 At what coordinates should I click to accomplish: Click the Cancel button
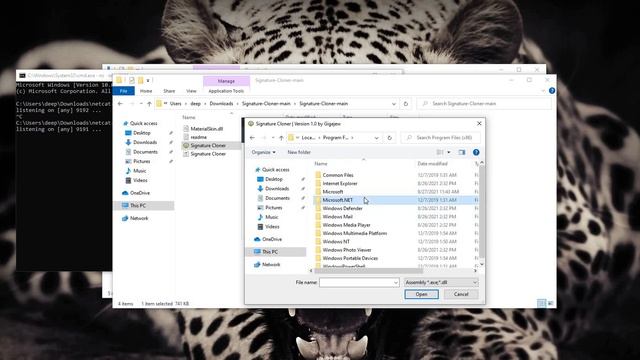[x=461, y=294]
